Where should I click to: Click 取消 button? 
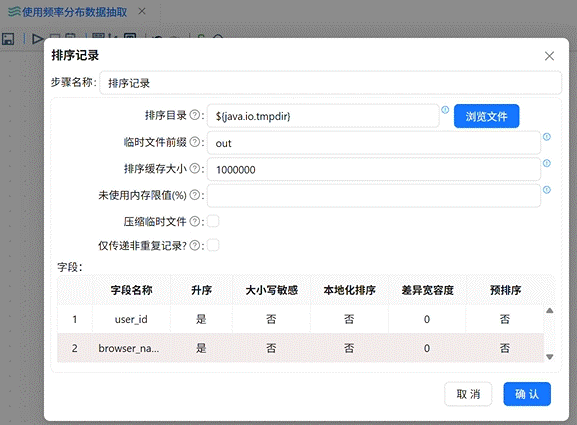point(468,394)
